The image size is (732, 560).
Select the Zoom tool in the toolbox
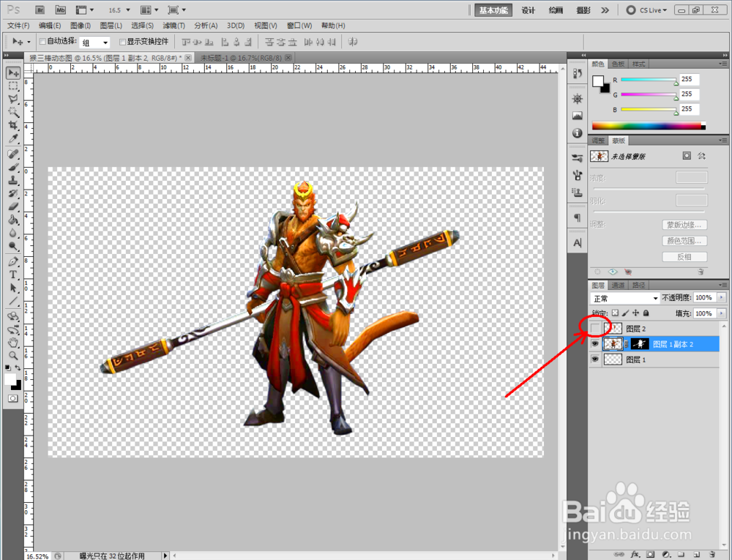13,356
